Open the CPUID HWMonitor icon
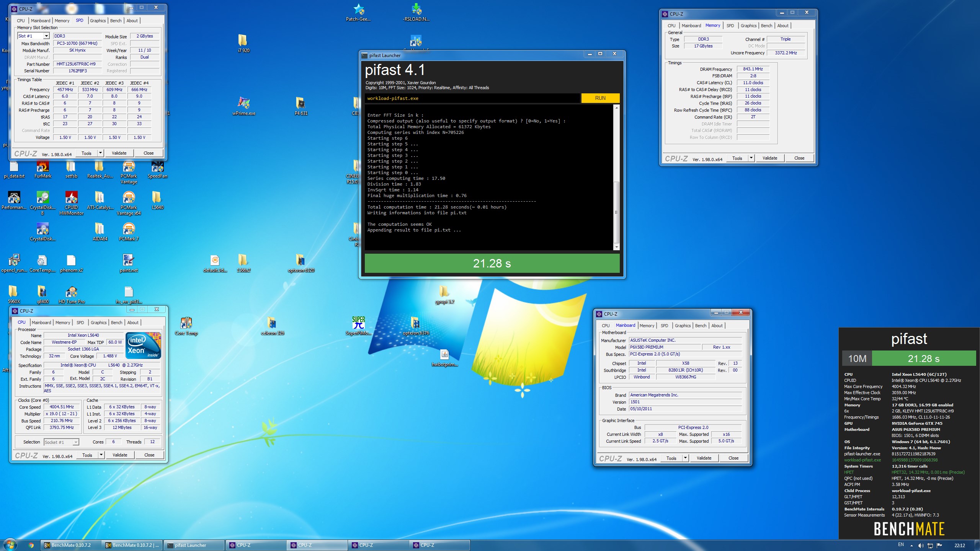980x551 pixels. 71,203
